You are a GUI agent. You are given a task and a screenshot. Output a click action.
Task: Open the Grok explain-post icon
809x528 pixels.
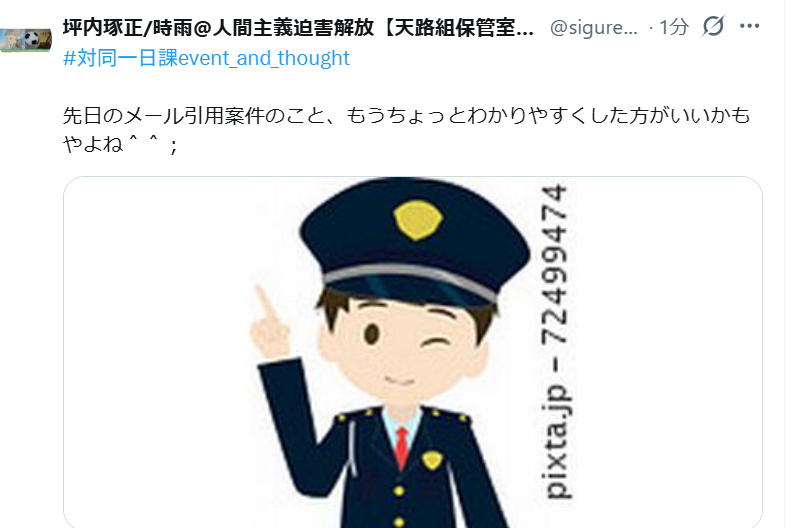(x=713, y=26)
